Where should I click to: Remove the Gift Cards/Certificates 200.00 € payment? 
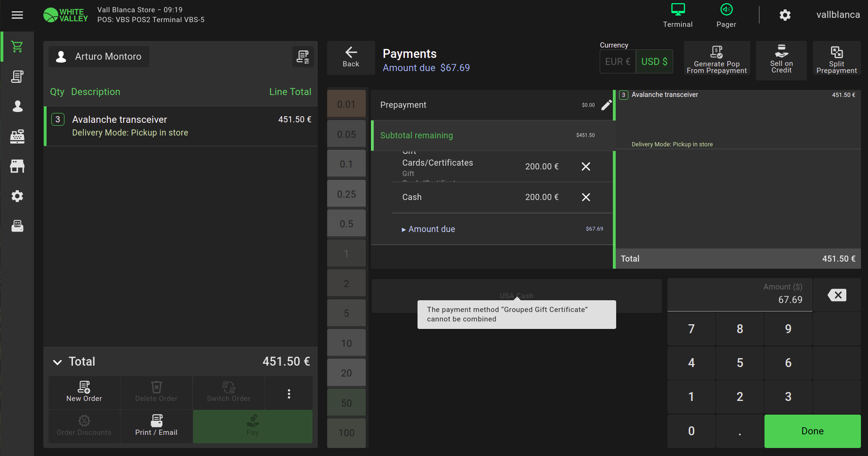[586, 167]
